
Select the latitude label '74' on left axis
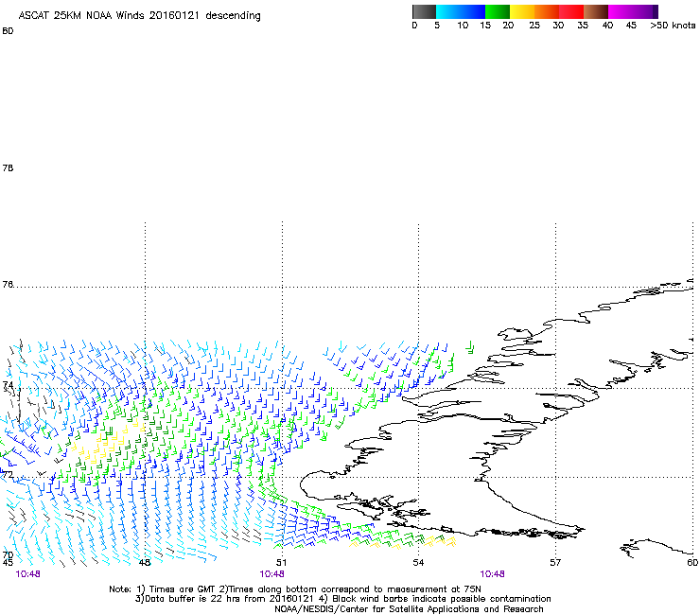pyautogui.click(x=8, y=385)
